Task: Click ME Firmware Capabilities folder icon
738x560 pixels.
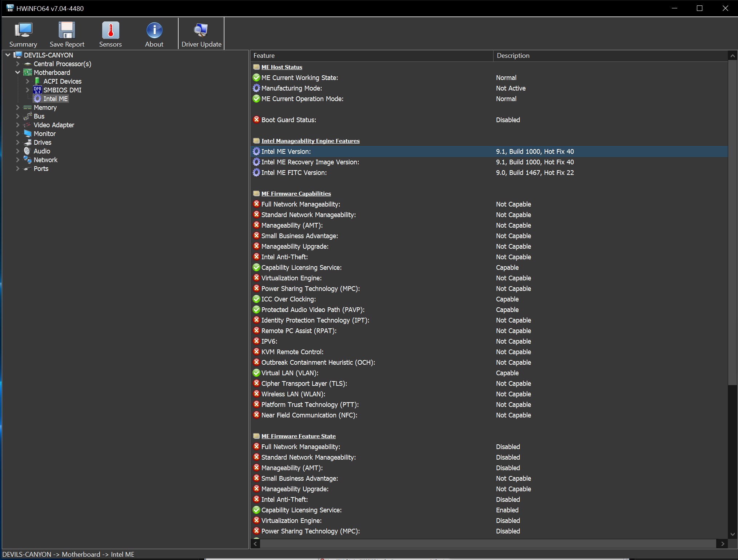Action: pos(256,193)
